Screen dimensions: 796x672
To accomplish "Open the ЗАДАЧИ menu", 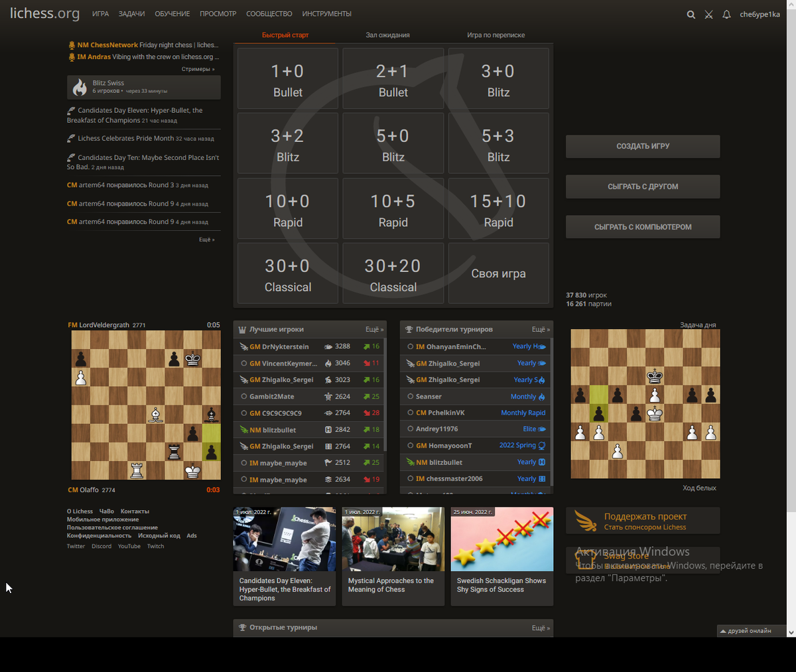I will coord(131,14).
